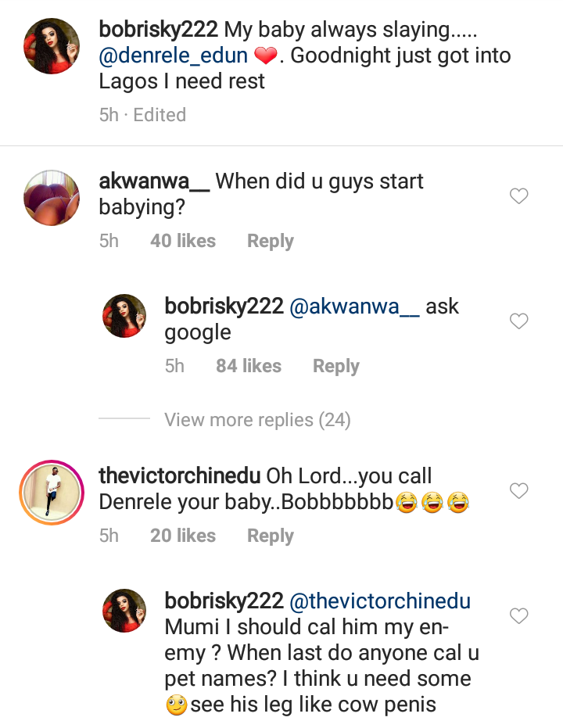Viewport: 563px width, 728px height.
Task: Like thevictorchinedu's comment with heart icon
Action: [x=519, y=491]
